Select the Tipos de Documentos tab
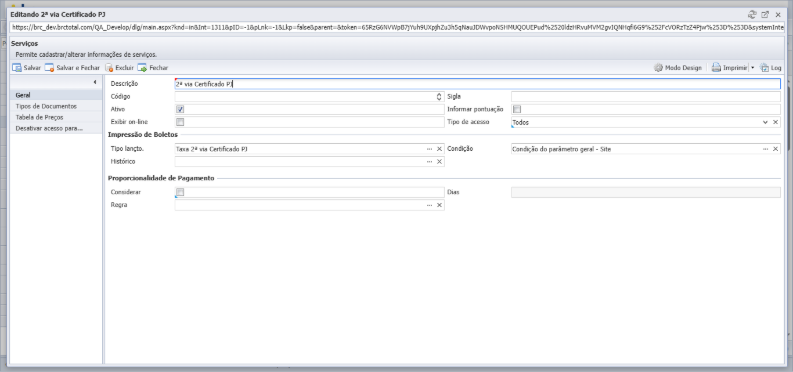The image size is (793, 372). tap(56, 106)
